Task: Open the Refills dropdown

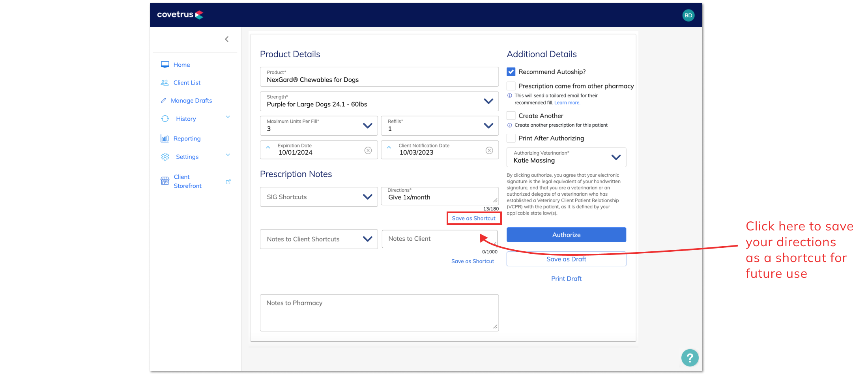Action: pyautogui.click(x=440, y=126)
